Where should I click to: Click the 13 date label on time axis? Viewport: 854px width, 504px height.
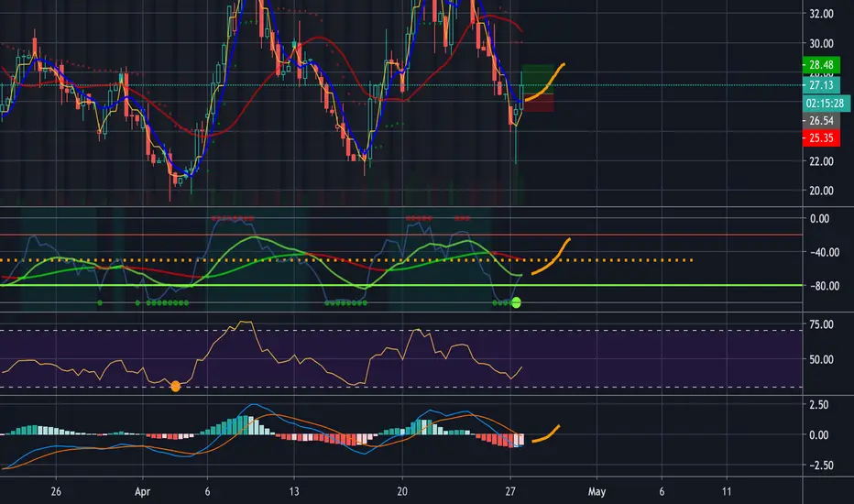[x=293, y=491]
